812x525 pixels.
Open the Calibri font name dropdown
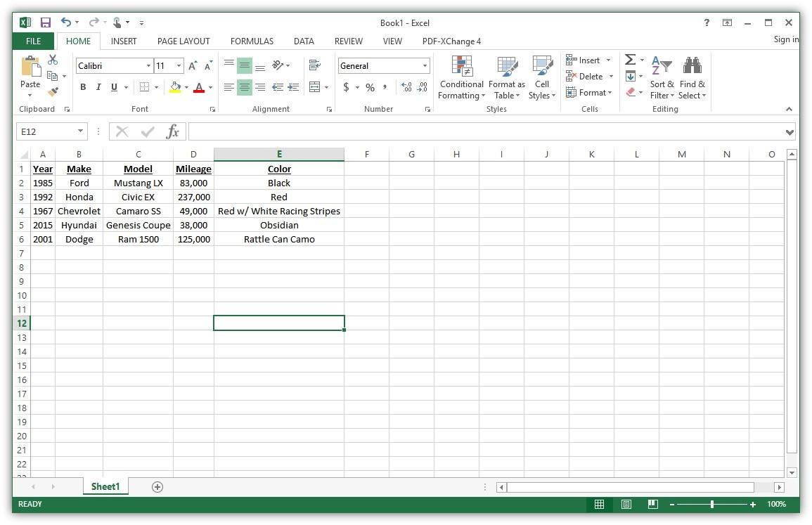click(x=148, y=66)
